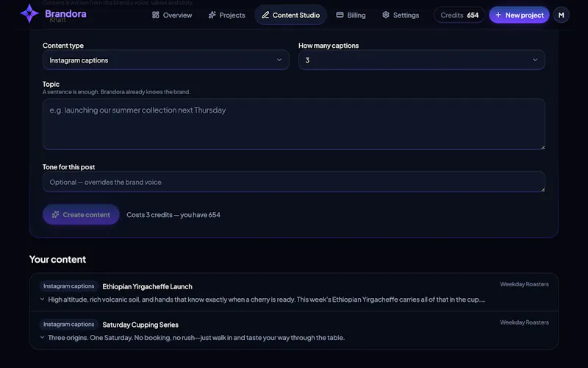This screenshot has height=368, width=588.
Task: Click Weekday Roasters label on Saturday Cupping row
Action: pos(524,322)
